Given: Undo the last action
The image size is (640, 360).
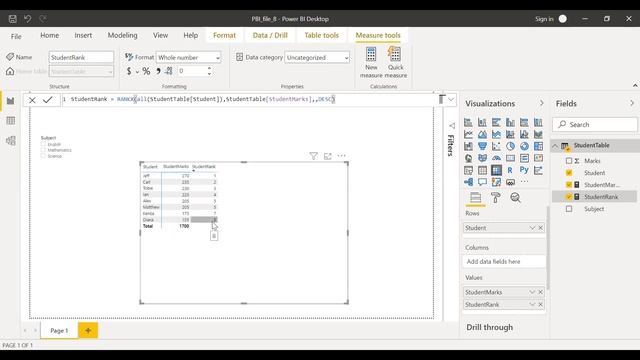Looking at the screenshot, I should [x=27, y=19].
